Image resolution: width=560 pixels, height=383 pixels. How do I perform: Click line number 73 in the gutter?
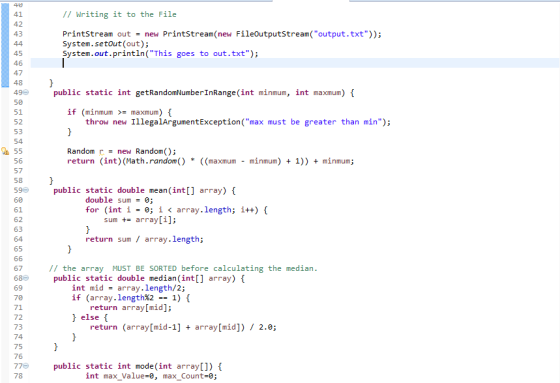tap(18, 327)
